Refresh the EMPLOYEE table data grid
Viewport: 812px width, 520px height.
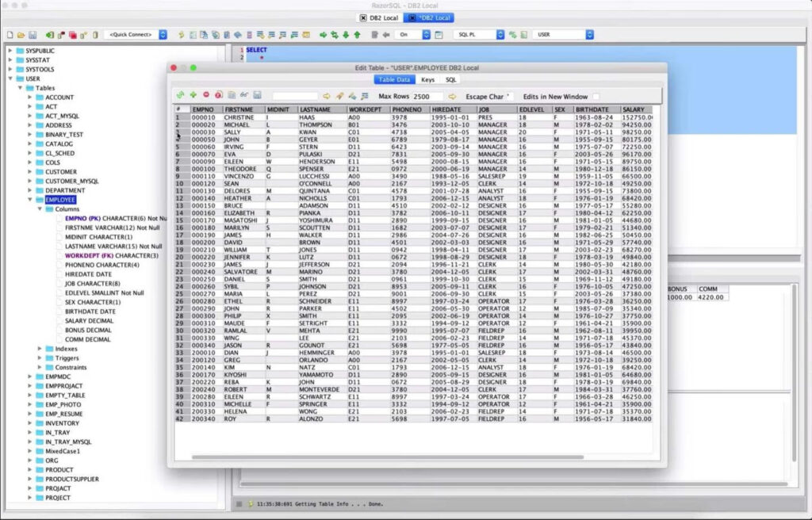[x=181, y=94]
